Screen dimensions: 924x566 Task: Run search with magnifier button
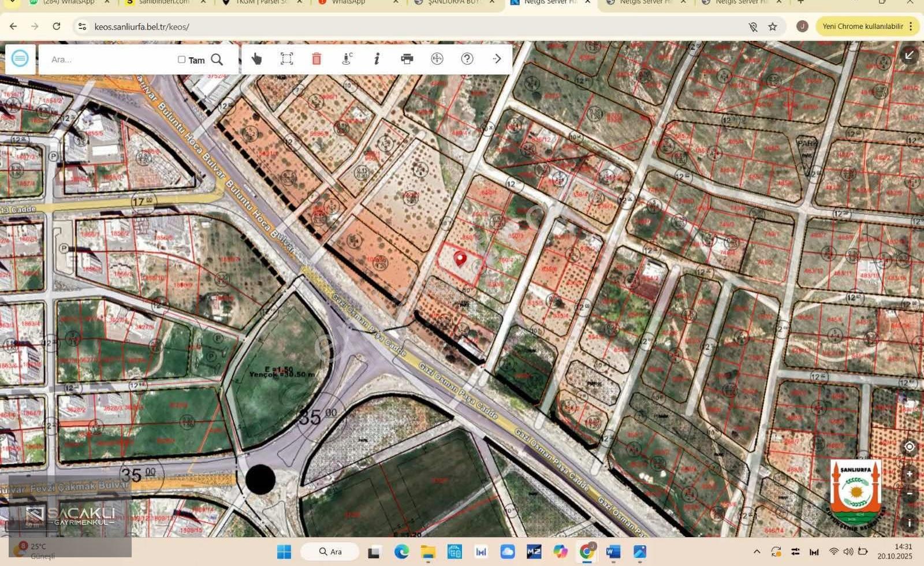pyautogui.click(x=217, y=59)
